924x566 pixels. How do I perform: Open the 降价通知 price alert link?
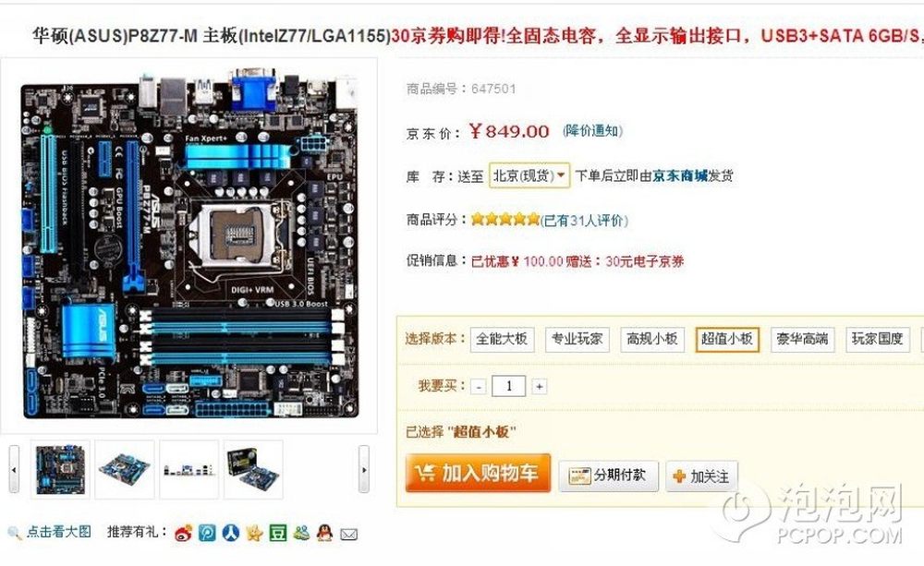coord(592,131)
